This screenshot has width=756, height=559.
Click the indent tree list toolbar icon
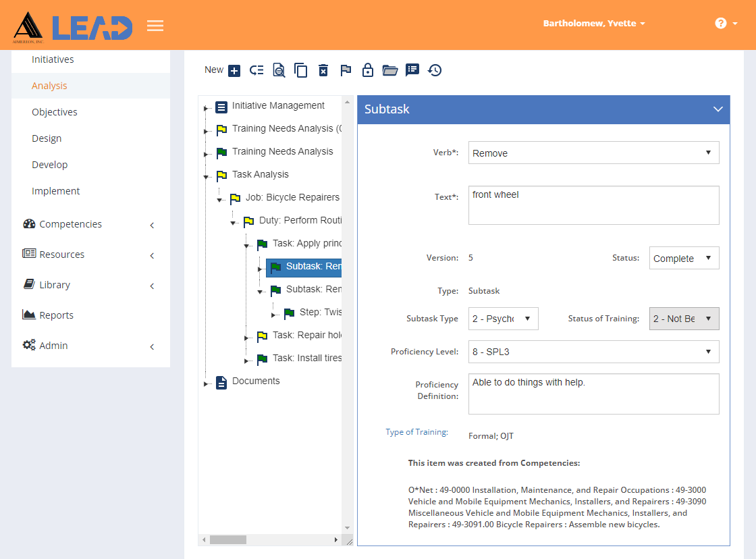256,70
